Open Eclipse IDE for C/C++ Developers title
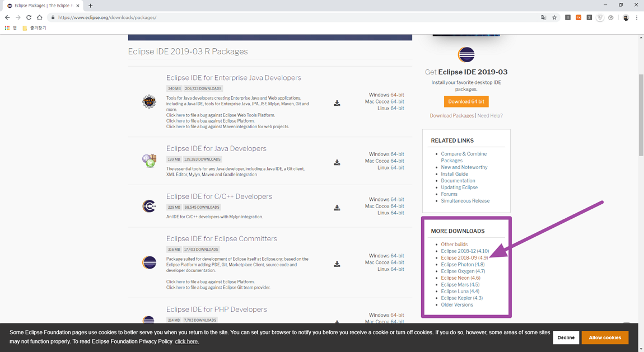 (219, 196)
